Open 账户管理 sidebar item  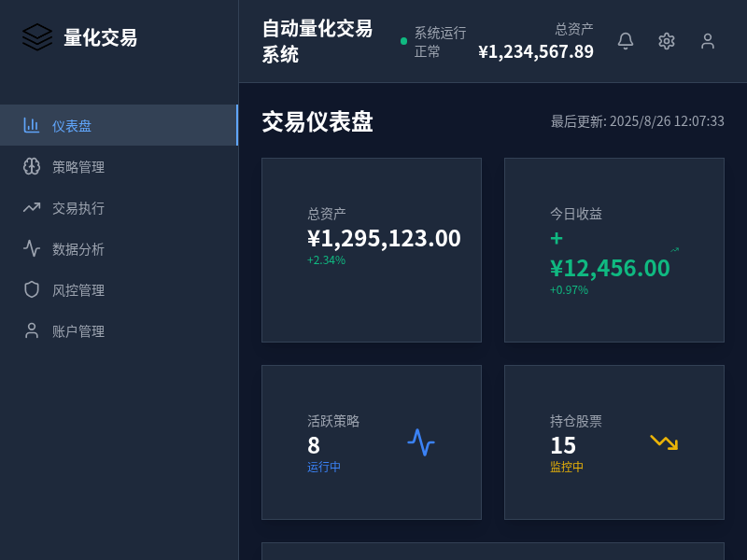click(x=120, y=330)
